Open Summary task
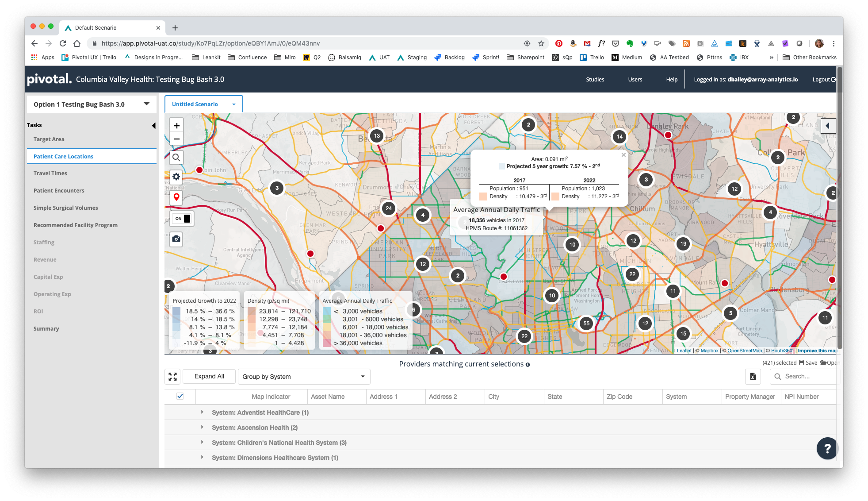 coord(46,329)
